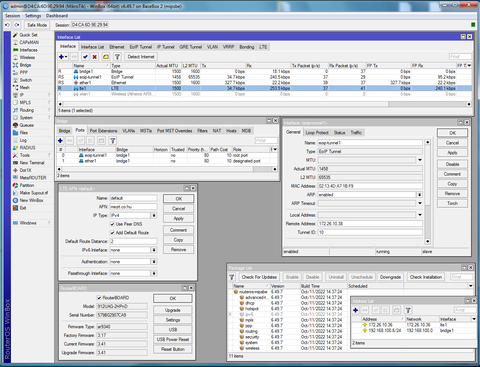The image size is (480, 367).
Task: Open Mesh from the sidebar
Action: point(24,87)
